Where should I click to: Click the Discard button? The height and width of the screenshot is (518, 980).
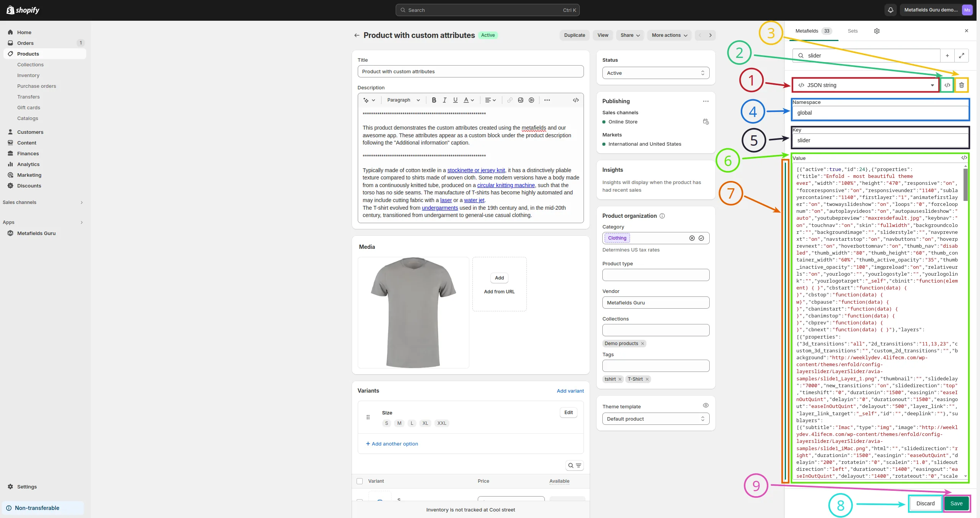925,503
